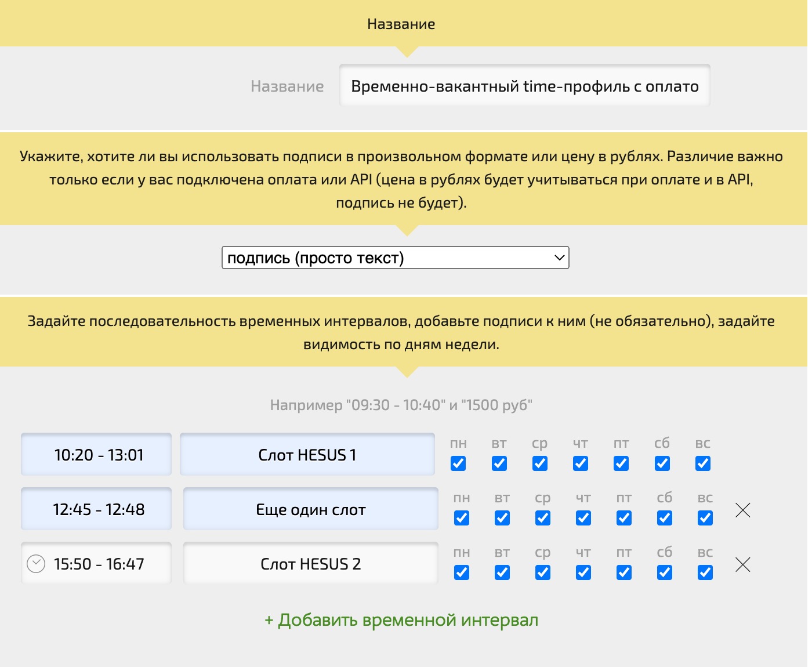Uncheck вт for Слот HESUS 1 row
Viewport: 812px width, 667px height.
tap(499, 463)
